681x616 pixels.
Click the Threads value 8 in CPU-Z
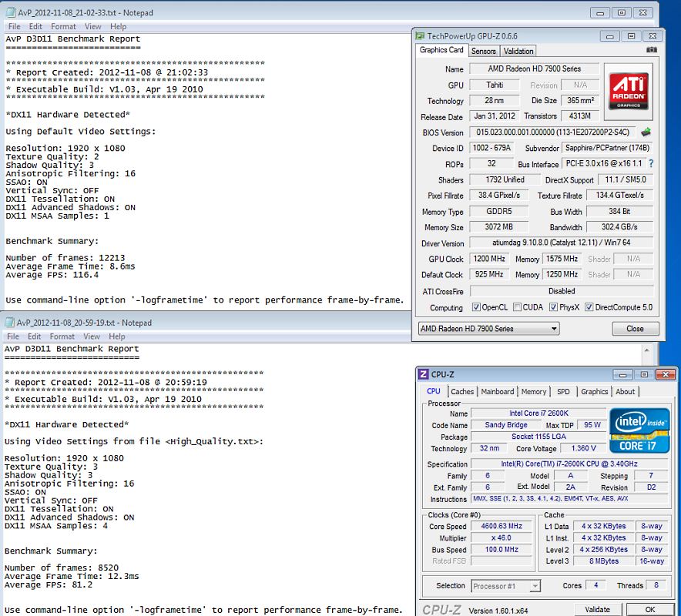click(x=656, y=585)
